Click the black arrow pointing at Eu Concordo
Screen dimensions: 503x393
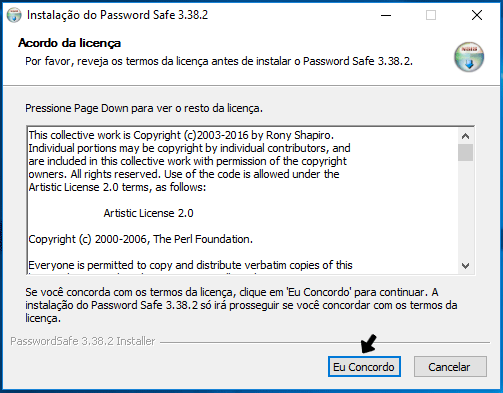tap(369, 344)
